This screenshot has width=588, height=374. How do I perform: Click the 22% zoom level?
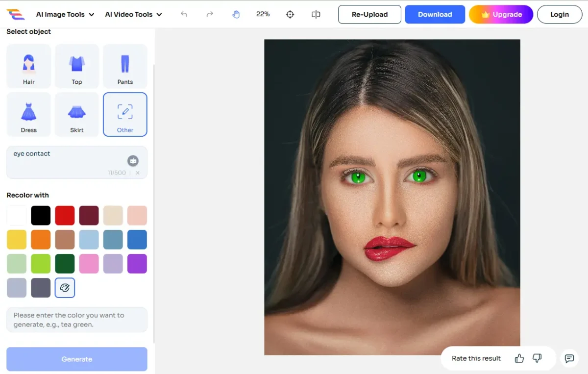coord(263,14)
